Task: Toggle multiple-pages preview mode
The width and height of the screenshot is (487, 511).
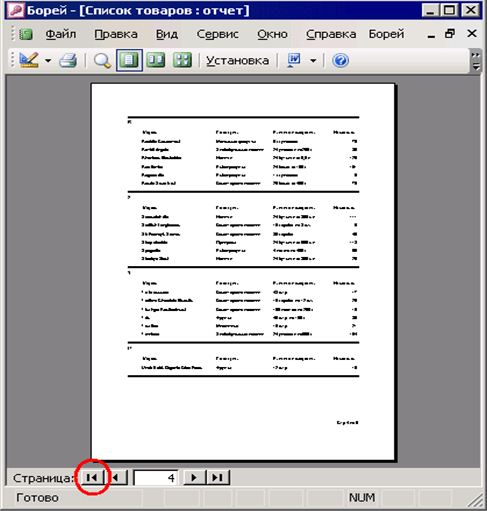Action: [x=182, y=60]
